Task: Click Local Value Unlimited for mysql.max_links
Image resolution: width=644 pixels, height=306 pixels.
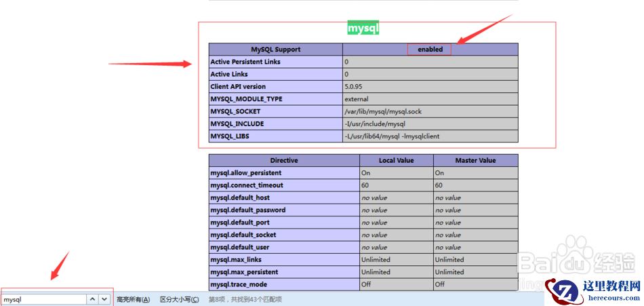Action: coord(376,260)
